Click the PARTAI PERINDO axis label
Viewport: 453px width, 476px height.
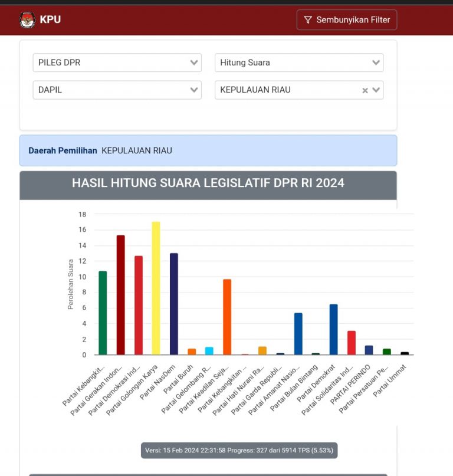tap(350, 385)
